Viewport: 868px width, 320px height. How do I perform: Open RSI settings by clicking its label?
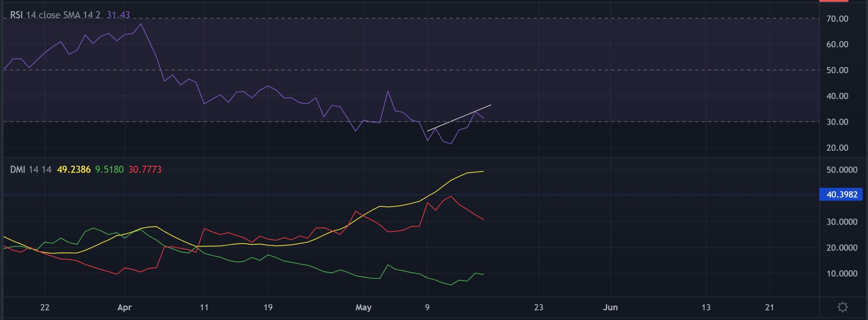pos(16,15)
